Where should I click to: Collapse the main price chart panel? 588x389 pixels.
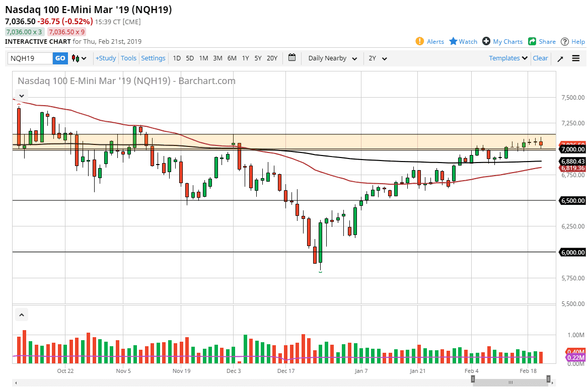[21, 96]
